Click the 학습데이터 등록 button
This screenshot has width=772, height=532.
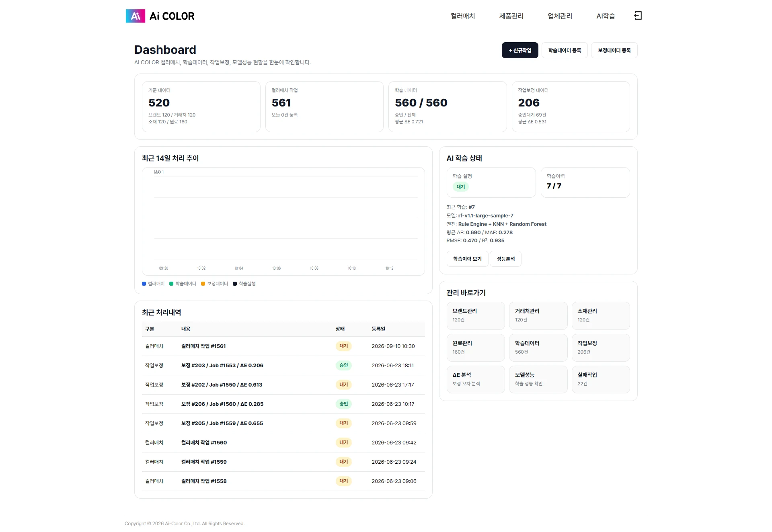(x=565, y=50)
